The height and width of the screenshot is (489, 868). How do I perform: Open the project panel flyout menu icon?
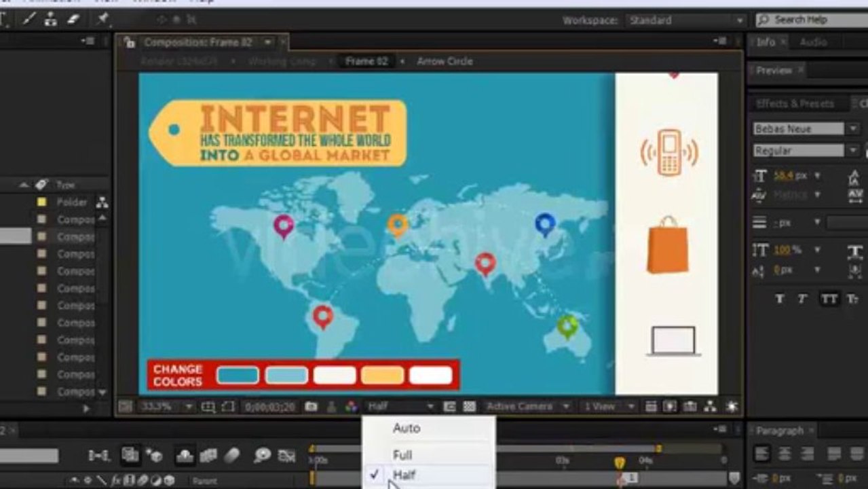click(88, 41)
